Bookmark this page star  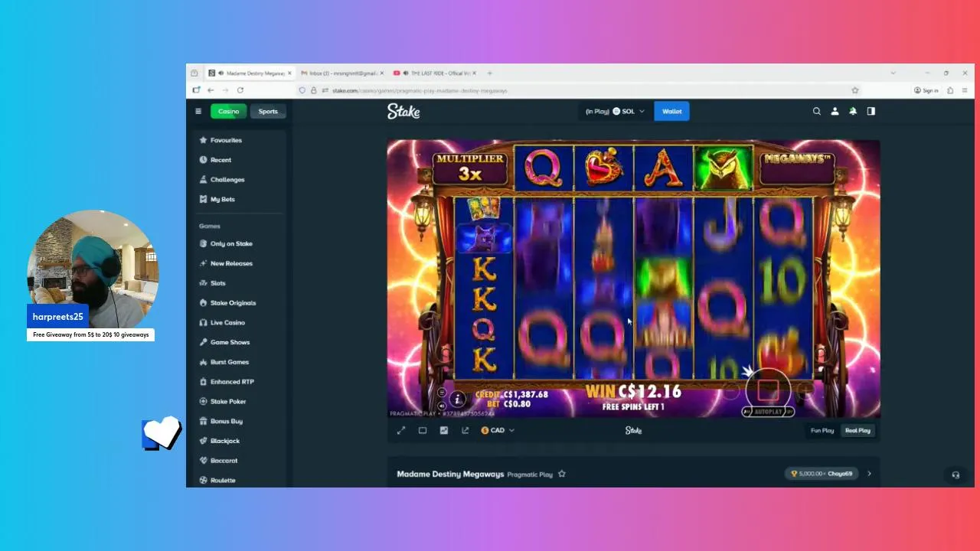click(855, 90)
